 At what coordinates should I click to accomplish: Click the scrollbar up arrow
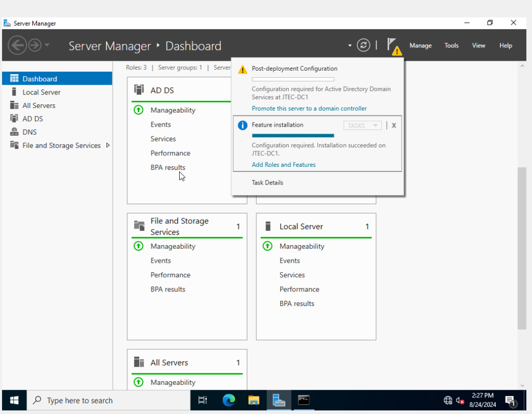coord(522,66)
